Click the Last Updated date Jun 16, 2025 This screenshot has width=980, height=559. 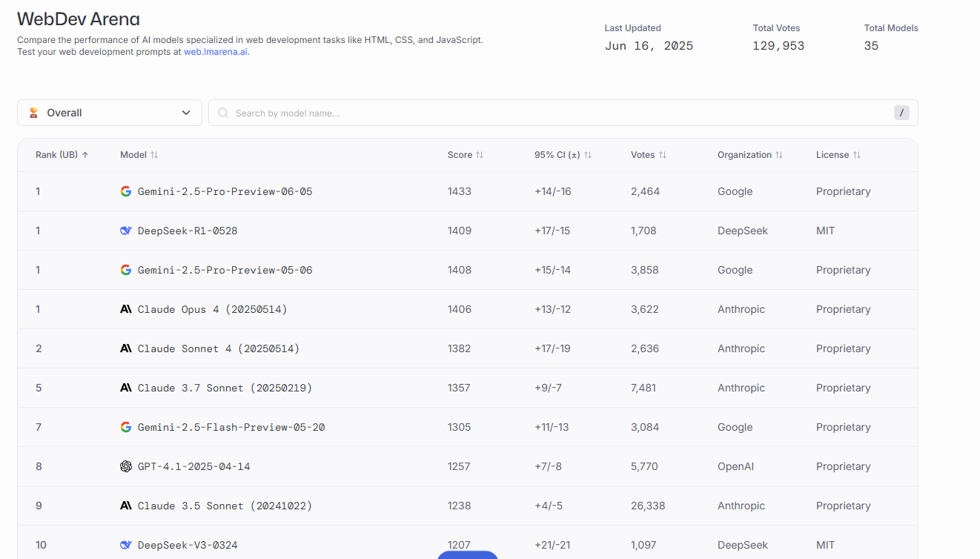point(649,46)
